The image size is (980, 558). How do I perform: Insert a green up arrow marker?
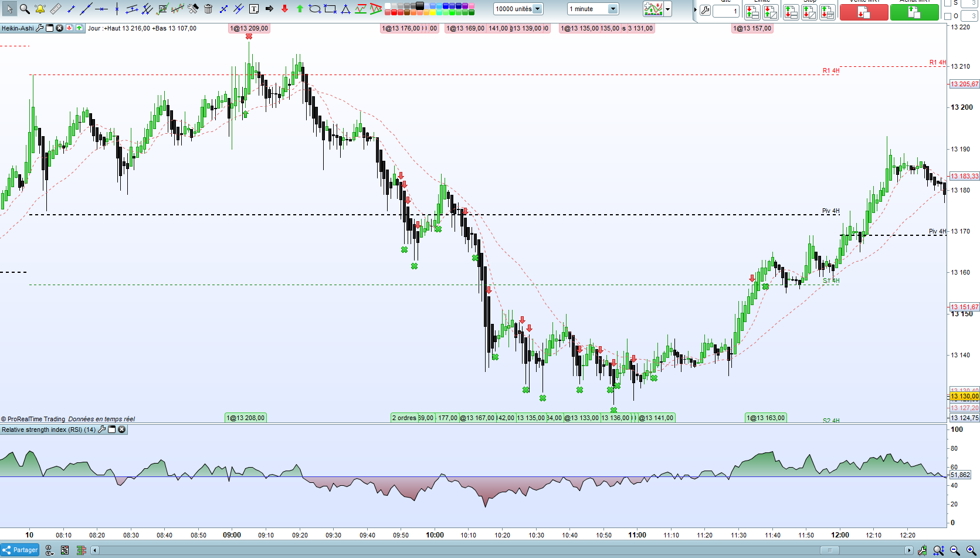(300, 9)
